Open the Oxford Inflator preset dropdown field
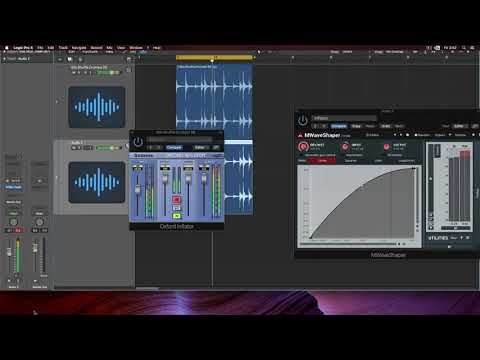Screen dimensions: 480x360 180,139
